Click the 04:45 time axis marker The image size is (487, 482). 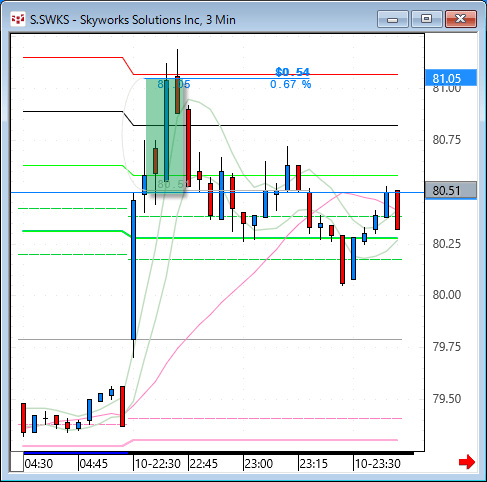(94, 464)
